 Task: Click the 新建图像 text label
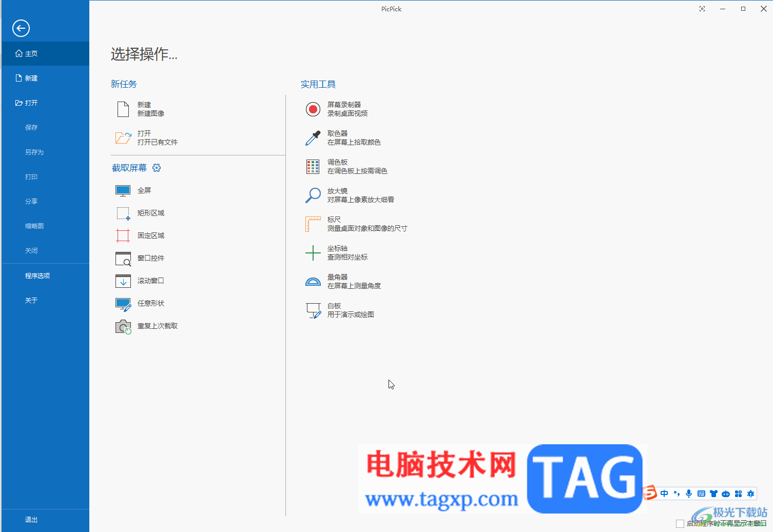(151, 113)
